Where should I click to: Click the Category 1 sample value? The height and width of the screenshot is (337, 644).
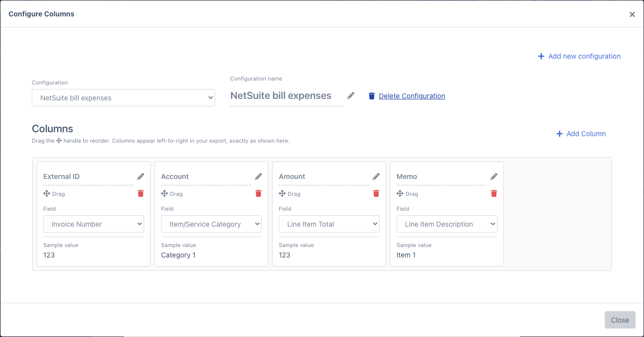178,255
